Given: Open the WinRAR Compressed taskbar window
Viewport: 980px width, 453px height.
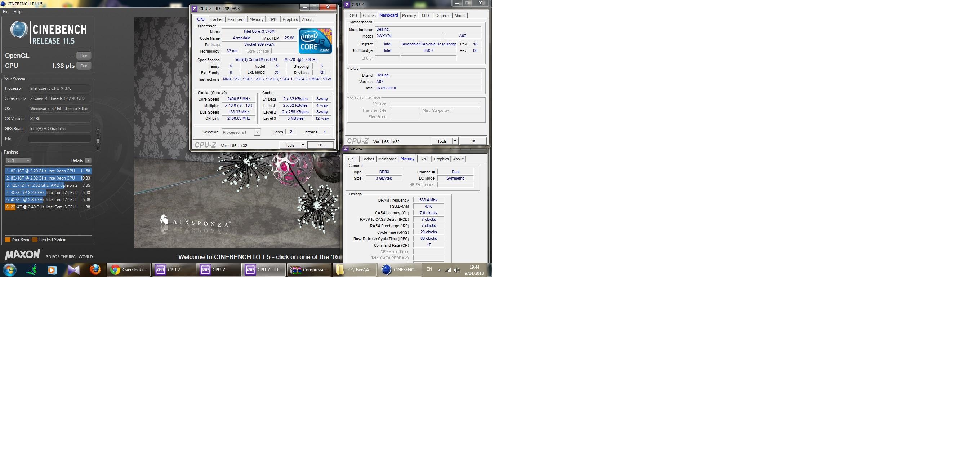Looking at the screenshot, I should (309, 270).
